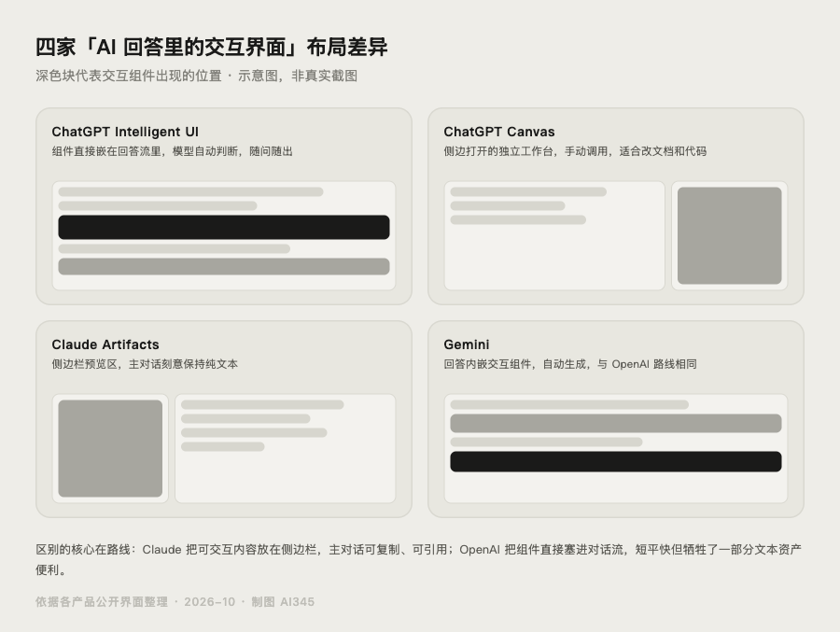840x632 pixels.
Task: Select description 侧边打开的独立工作台，手动调用
Action: click(x=527, y=151)
